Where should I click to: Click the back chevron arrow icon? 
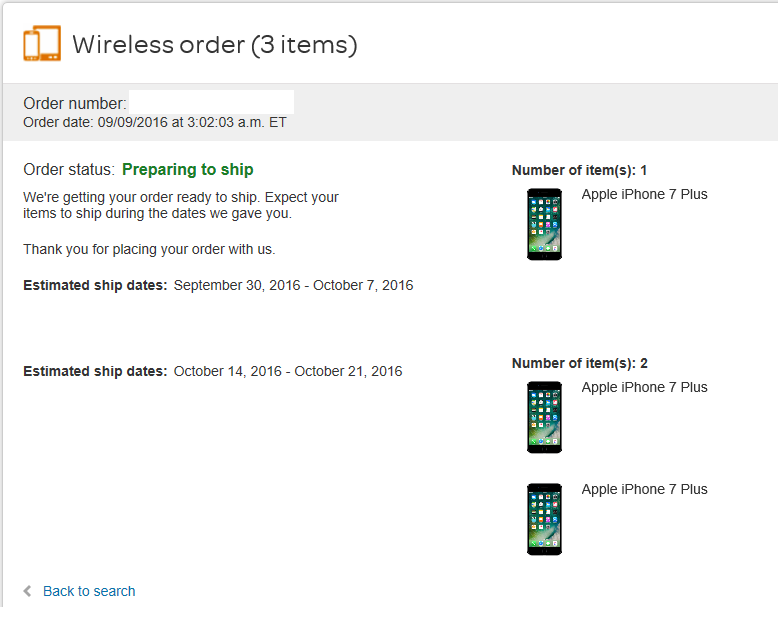click(x=28, y=591)
